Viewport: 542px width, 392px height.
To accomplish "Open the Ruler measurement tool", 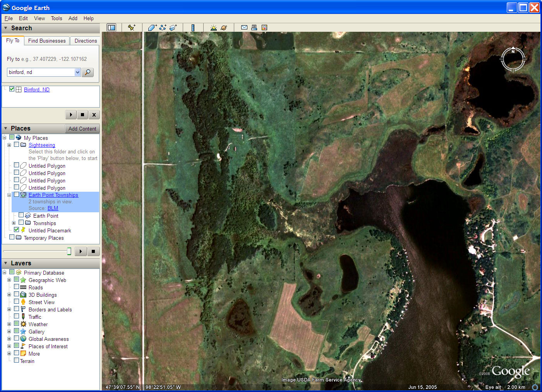I will pos(193,28).
